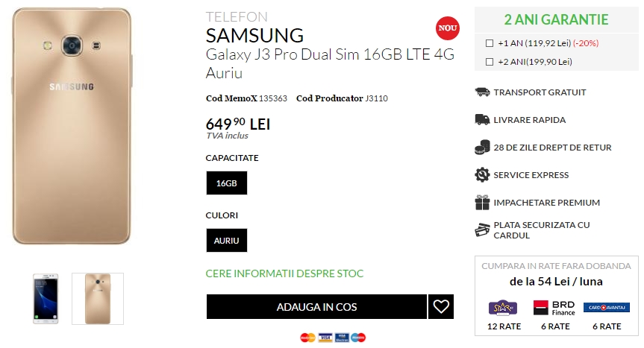This screenshot has width=644, height=348.
Task: Click the Card Avantaj logo
Action: coord(606,307)
